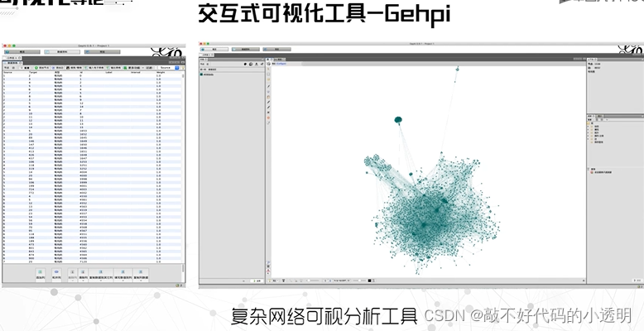Select the drag hand tool in graph toolbar
Screen dimensions: 644x331
click(x=268, y=79)
